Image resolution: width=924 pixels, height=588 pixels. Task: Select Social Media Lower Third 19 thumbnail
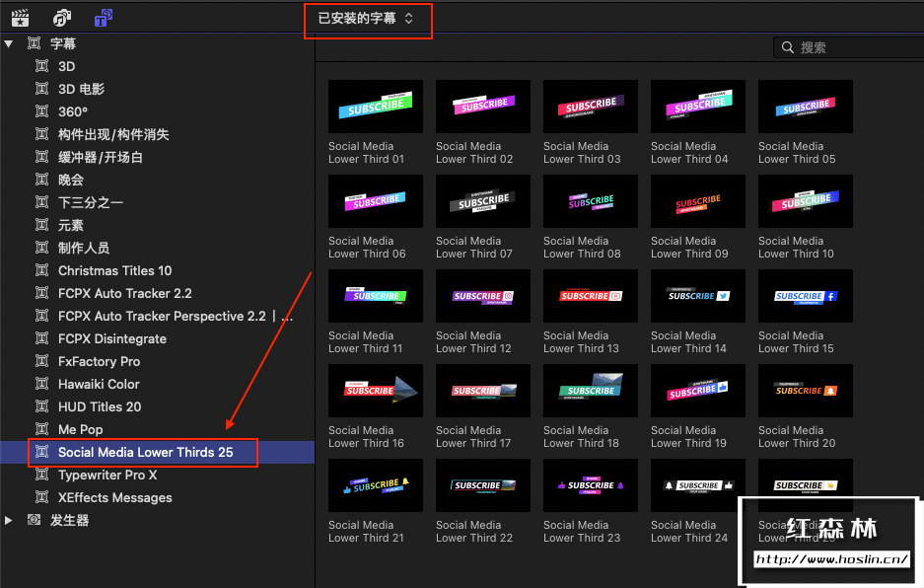point(698,391)
